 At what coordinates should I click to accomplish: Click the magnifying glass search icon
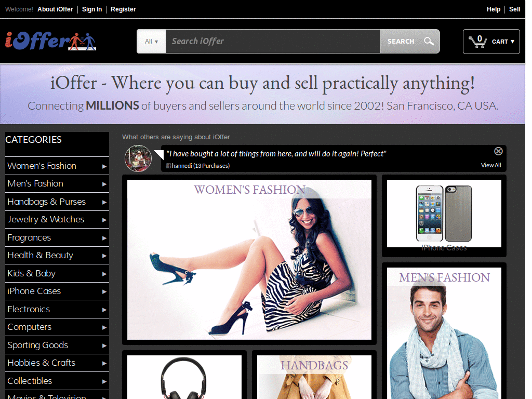(429, 42)
